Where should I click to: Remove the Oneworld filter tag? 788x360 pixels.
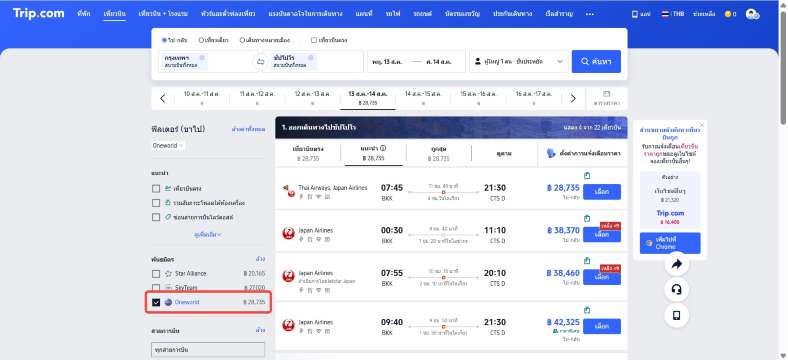pos(181,145)
